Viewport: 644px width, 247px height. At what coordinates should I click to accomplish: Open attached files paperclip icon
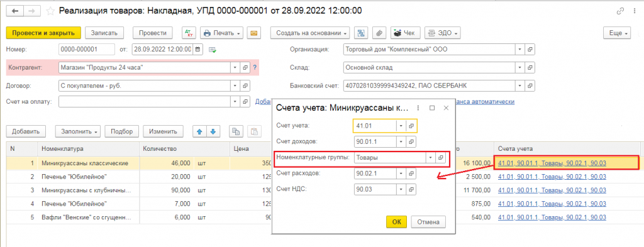tap(379, 33)
